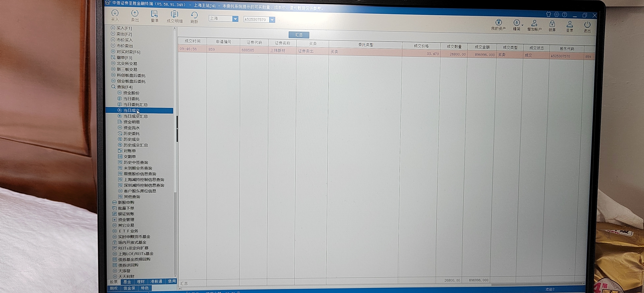The image size is (644, 293).
Task: Open settings gear icon in title bar
Action: coord(557,15)
